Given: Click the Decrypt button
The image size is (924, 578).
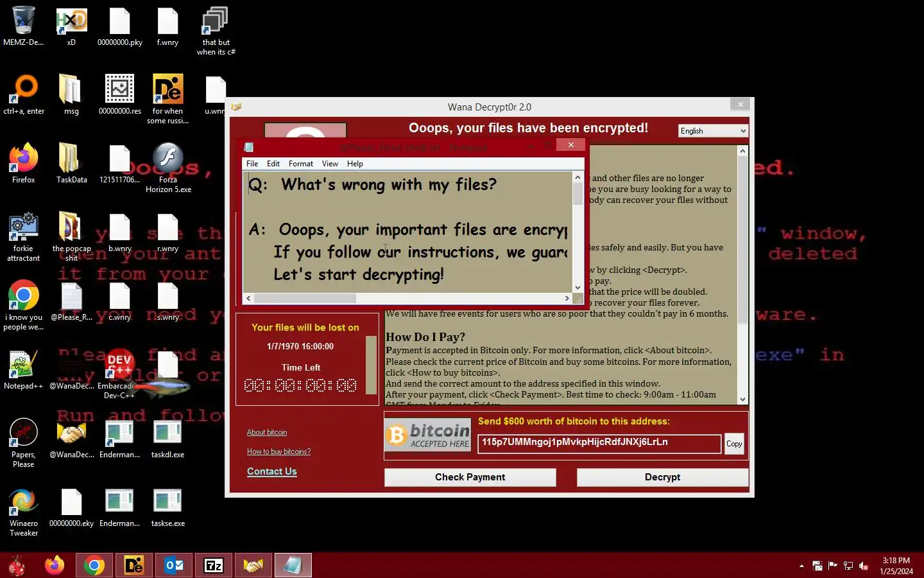Looking at the screenshot, I should click(x=662, y=477).
